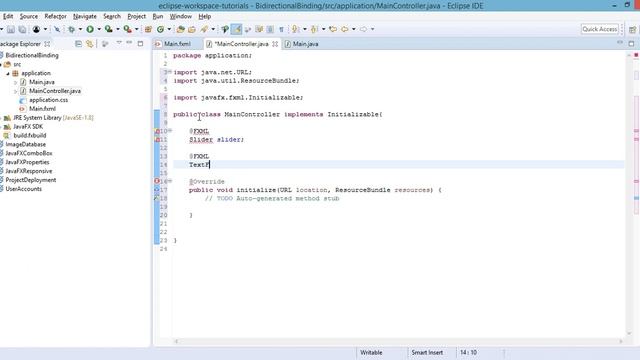Select build.fxbuild file
The width and height of the screenshot is (640, 360).
[x=29, y=136]
